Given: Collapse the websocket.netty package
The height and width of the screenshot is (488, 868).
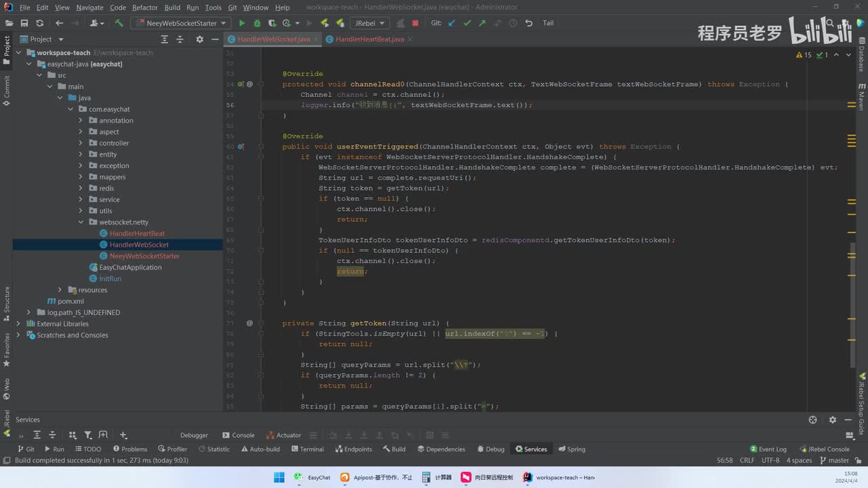Looking at the screenshot, I should click(81, 222).
